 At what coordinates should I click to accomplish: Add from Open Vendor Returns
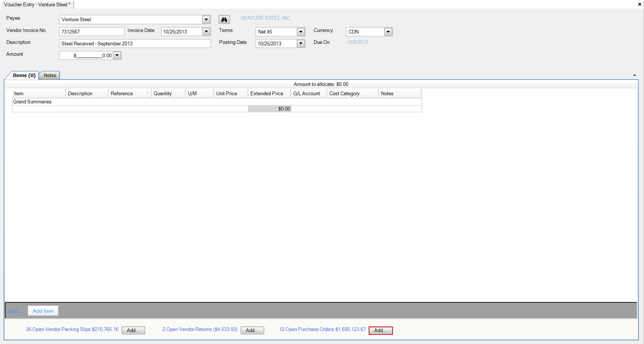[x=252, y=330]
